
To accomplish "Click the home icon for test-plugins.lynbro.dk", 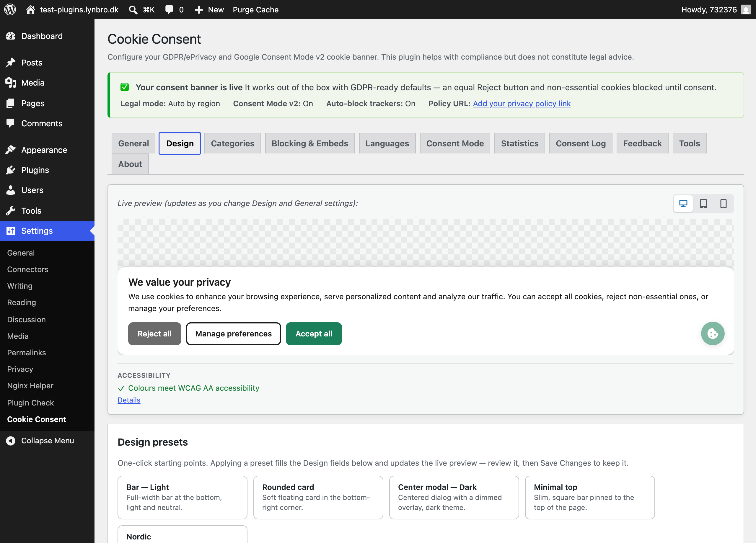I will [31, 9].
